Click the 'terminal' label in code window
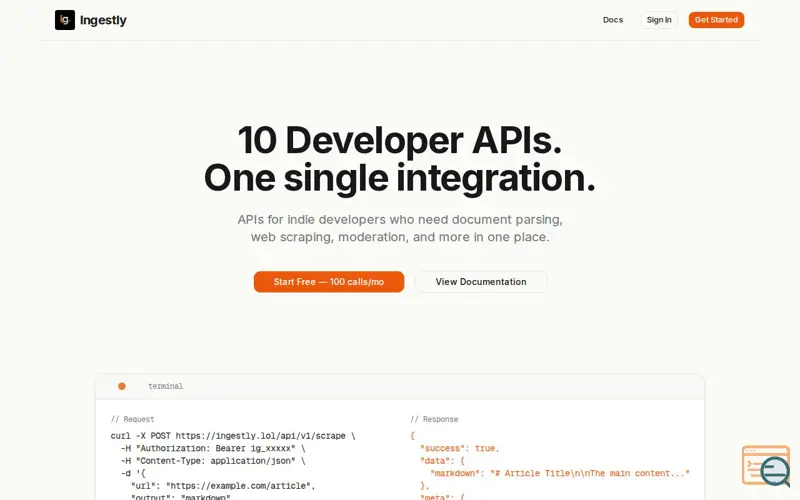Screen dimensions: 800x500 click(x=165, y=386)
